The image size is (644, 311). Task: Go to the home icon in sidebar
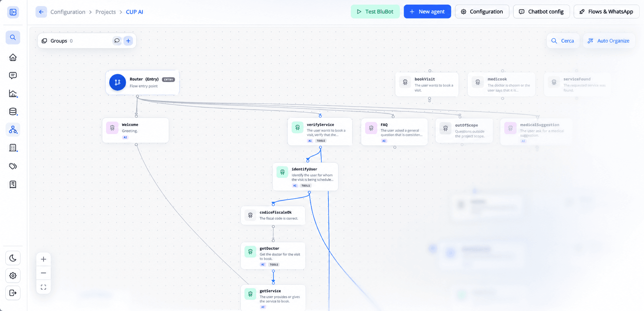pos(13,57)
